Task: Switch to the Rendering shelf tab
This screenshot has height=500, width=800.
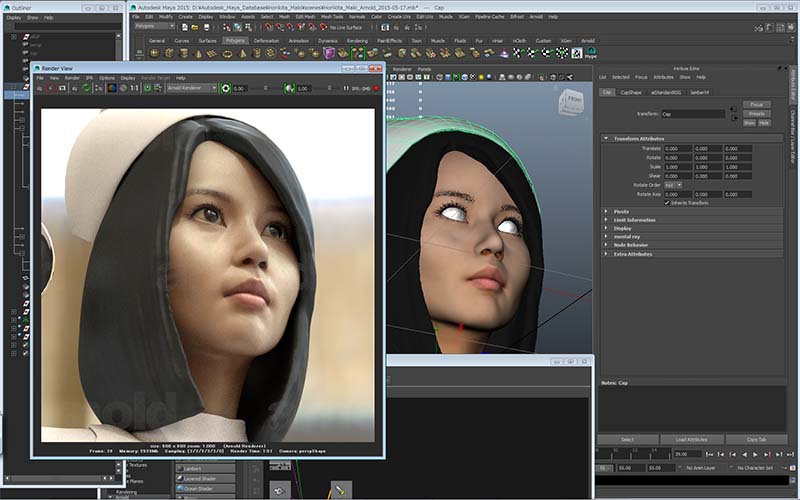Action: click(357, 40)
